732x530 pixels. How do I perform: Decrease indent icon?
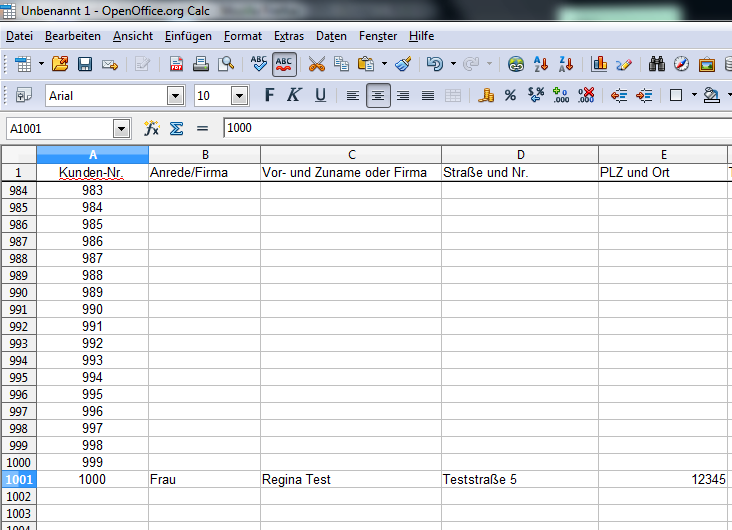(619, 96)
